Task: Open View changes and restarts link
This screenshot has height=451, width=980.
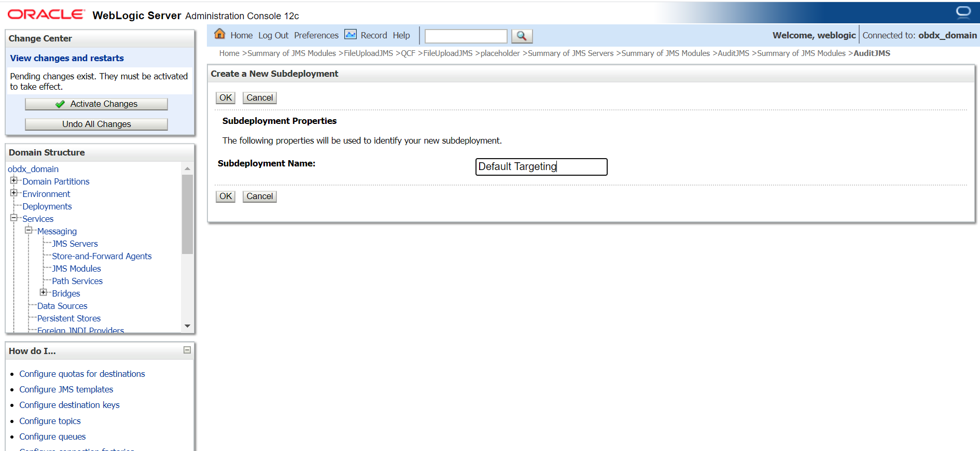Action: coord(67,58)
